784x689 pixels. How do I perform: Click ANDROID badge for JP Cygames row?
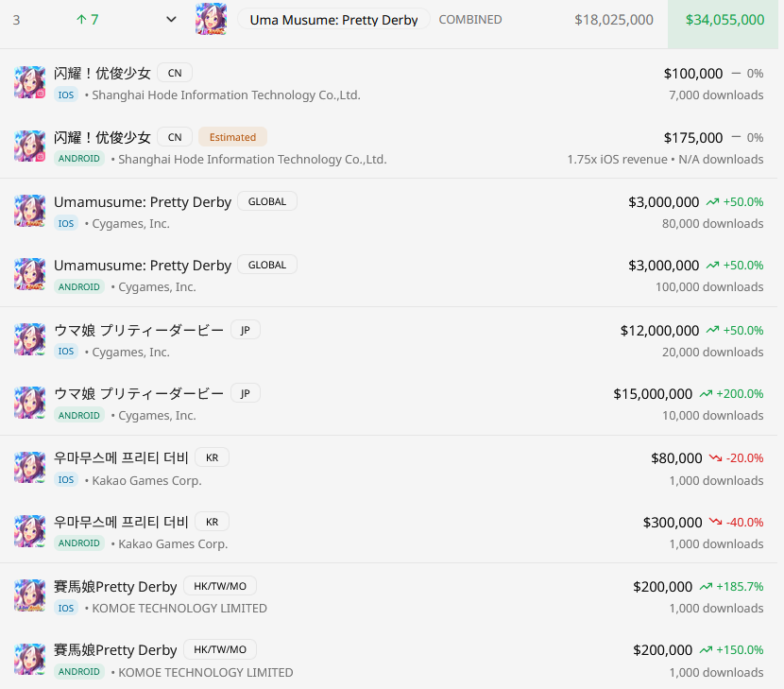coord(79,415)
